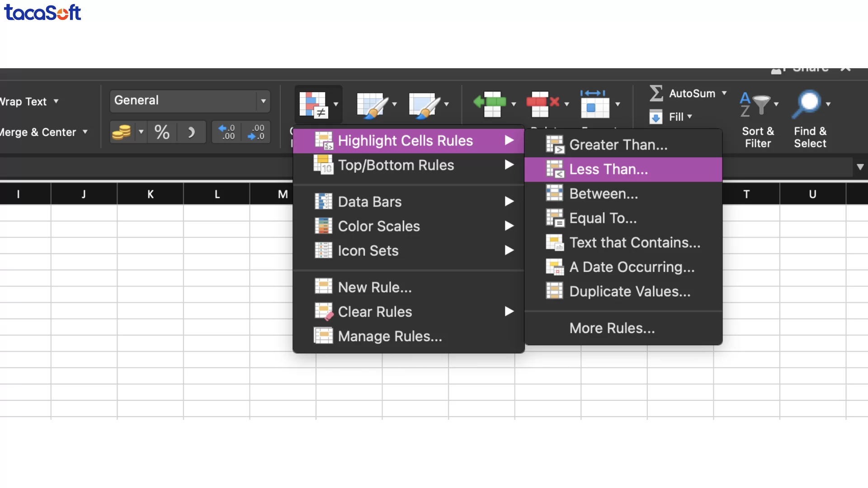Open the General number format dropdown

click(264, 100)
